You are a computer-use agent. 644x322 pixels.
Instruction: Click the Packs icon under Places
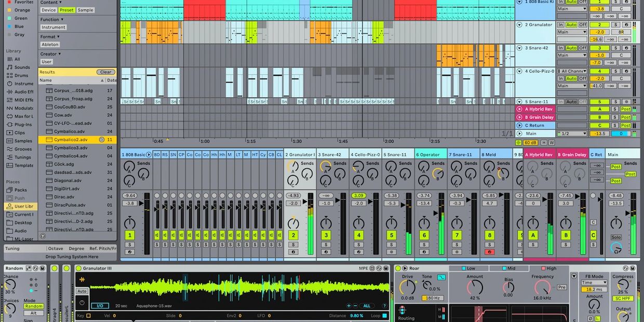[9, 190]
